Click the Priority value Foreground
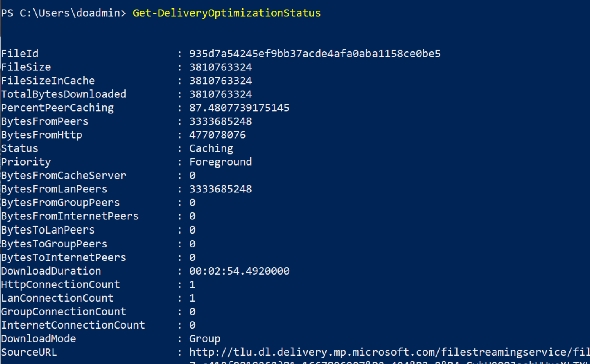Image resolution: width=590 pixels, height=364 pixels. click(220, 162)
